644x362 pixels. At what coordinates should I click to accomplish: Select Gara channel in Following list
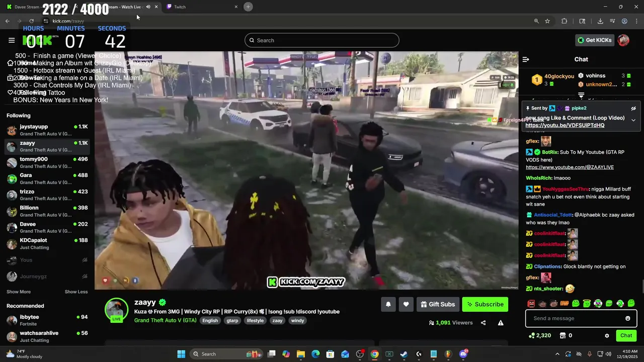(47, 178)
